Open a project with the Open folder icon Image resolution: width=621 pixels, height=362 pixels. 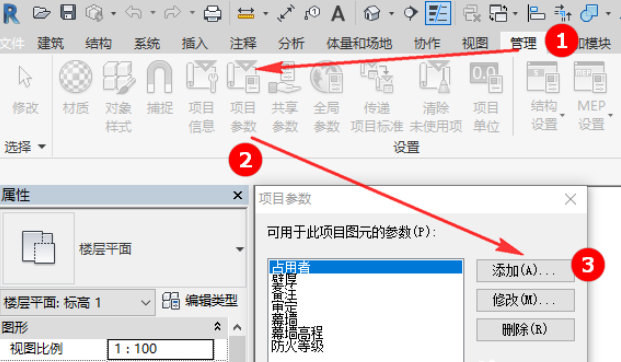coord(42,13)
